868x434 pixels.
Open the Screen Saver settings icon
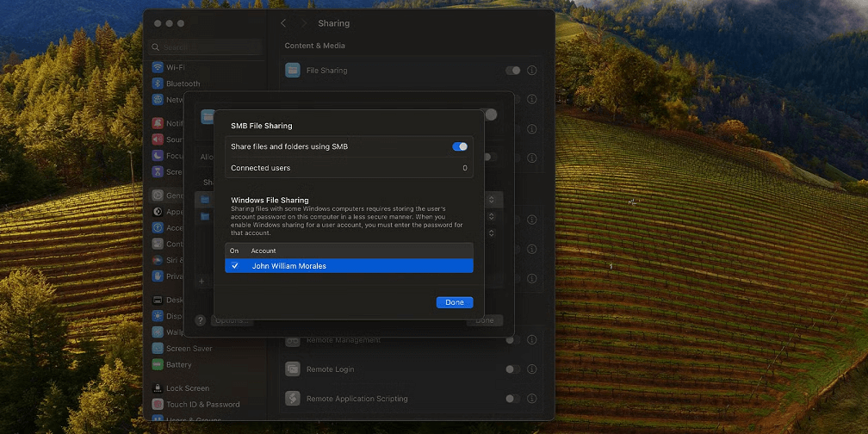(158, 349)
